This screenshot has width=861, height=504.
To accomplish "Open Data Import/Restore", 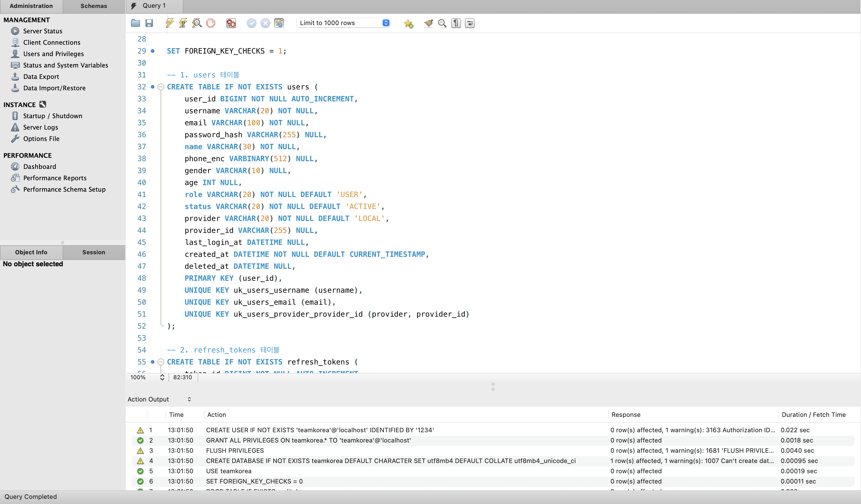I will [54, 88].
